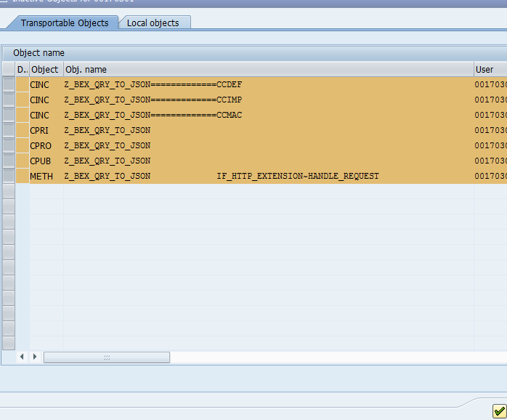The image size is (507, 420).
Task: Click the user value in the CPRI row
Action: (490, 130)
